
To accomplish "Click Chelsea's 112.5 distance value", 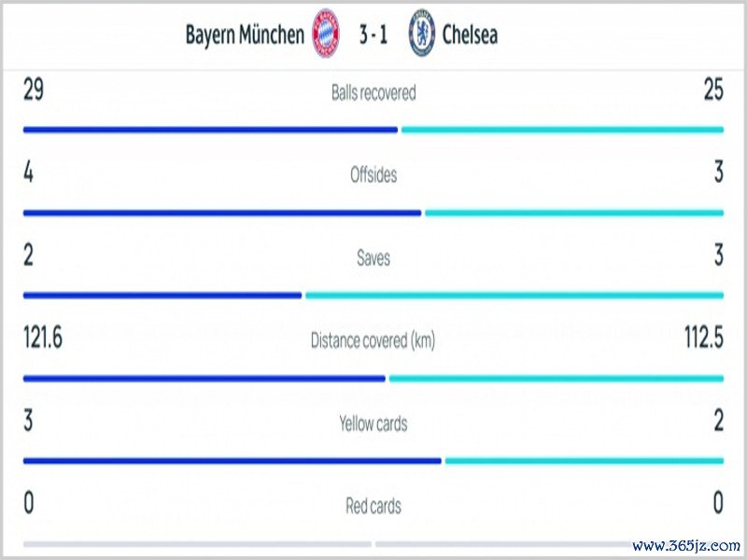I will coord(704,337).
